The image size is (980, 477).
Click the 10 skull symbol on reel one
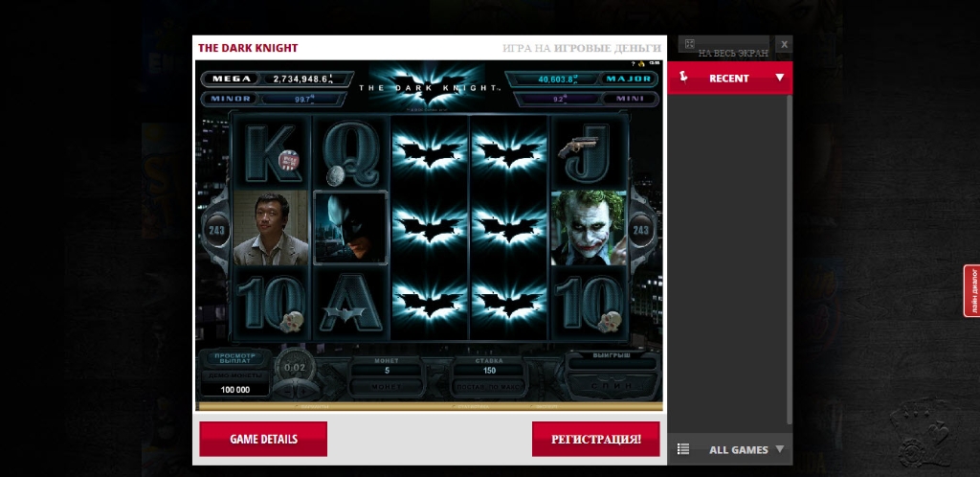coord(271,304)
